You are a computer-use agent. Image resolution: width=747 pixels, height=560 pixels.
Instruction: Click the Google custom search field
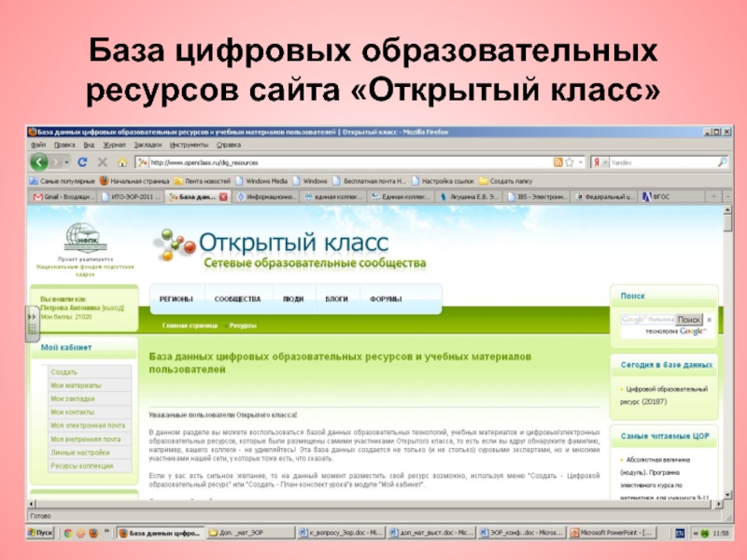pos(648,319)
